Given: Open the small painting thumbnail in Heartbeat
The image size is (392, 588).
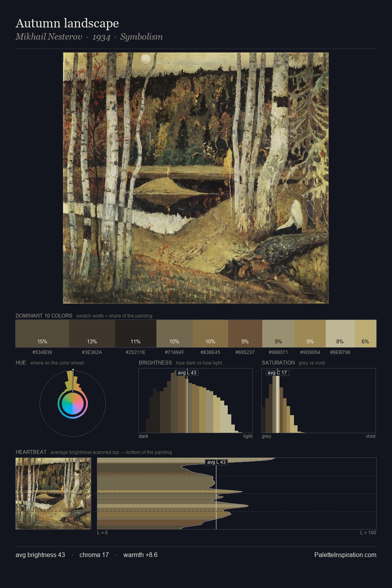Looking at the screenshot, I should tap(53, 494).
